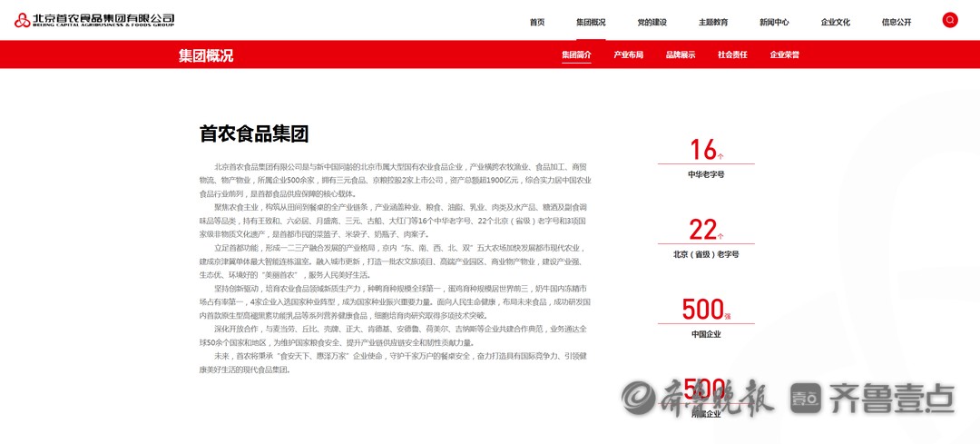Switch to the 集团简介 tab
Screen dimensions: 980x444
pos(576,54)
